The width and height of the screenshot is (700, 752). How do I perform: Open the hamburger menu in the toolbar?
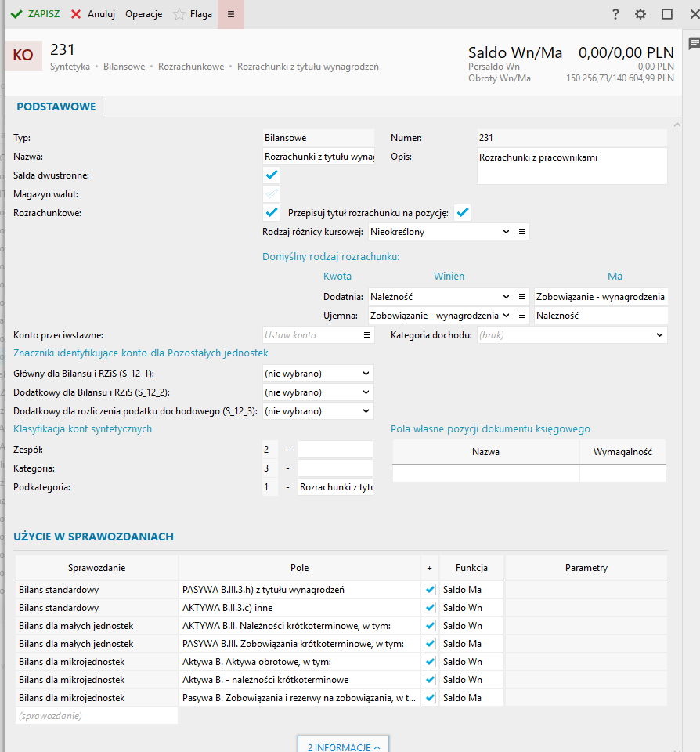click(x=231, y=14)
